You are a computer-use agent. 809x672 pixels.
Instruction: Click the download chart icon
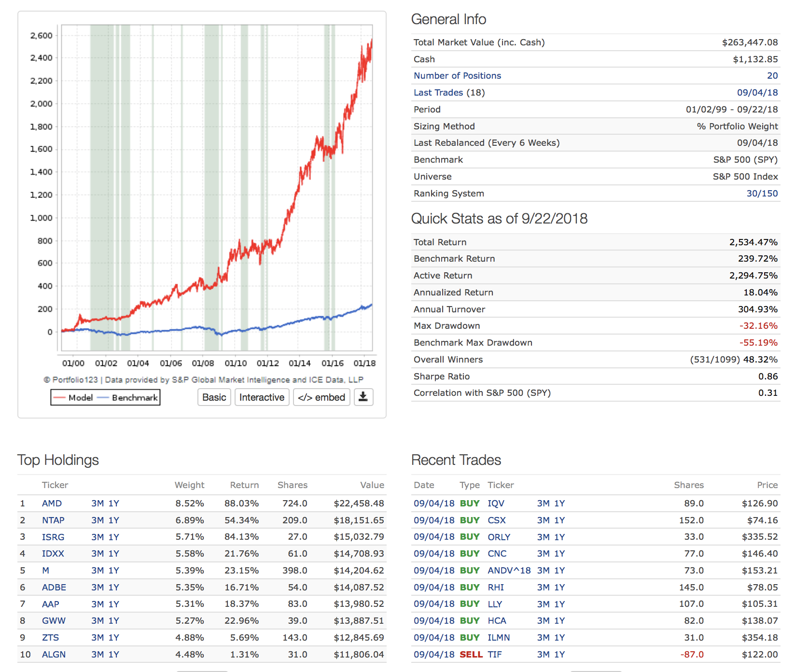[x=363, y=397]
